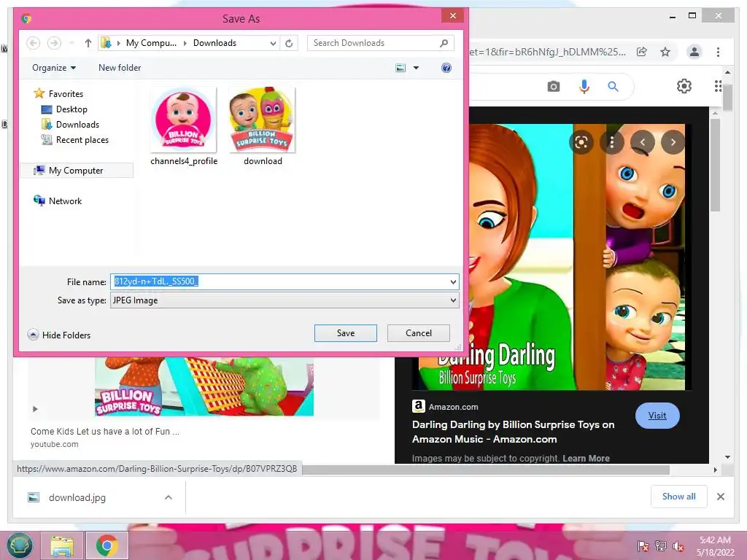Click the horizontal scrollbar right arrow
Screen dimensions: 747x560
[x=715, y=470]
